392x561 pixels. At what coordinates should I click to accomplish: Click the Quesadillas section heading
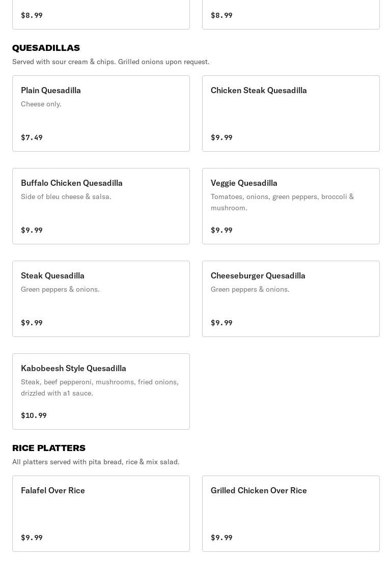pyautogui.click(x=46, y=48)
